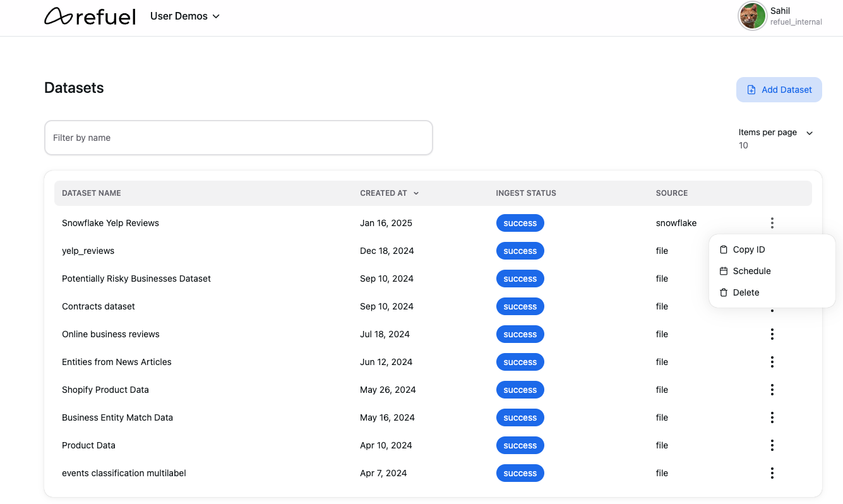The width and height of the screenshot is (843, 504).
Task: Open the yelp_reviews dataset
Action: [88, 251]
